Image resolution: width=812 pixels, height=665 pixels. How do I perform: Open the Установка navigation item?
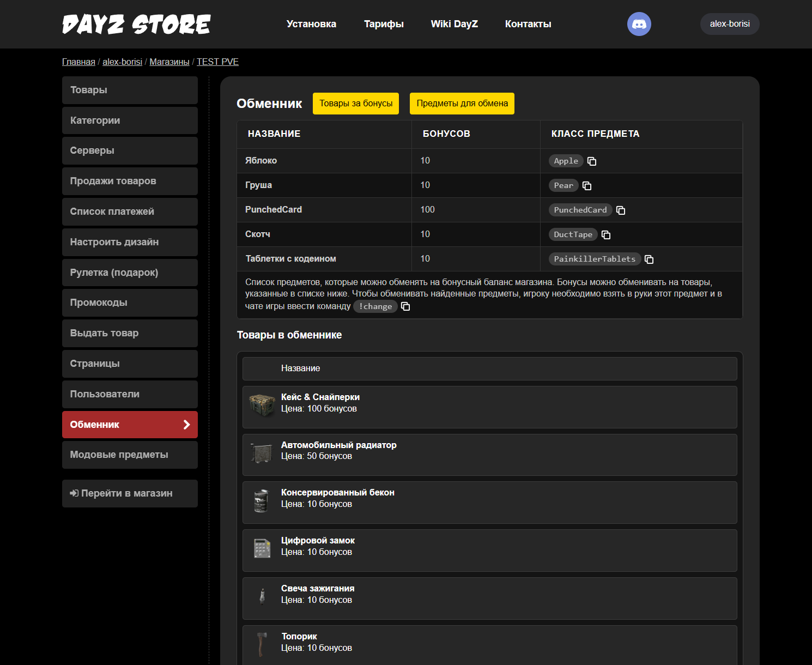click(x=311, y=24)
